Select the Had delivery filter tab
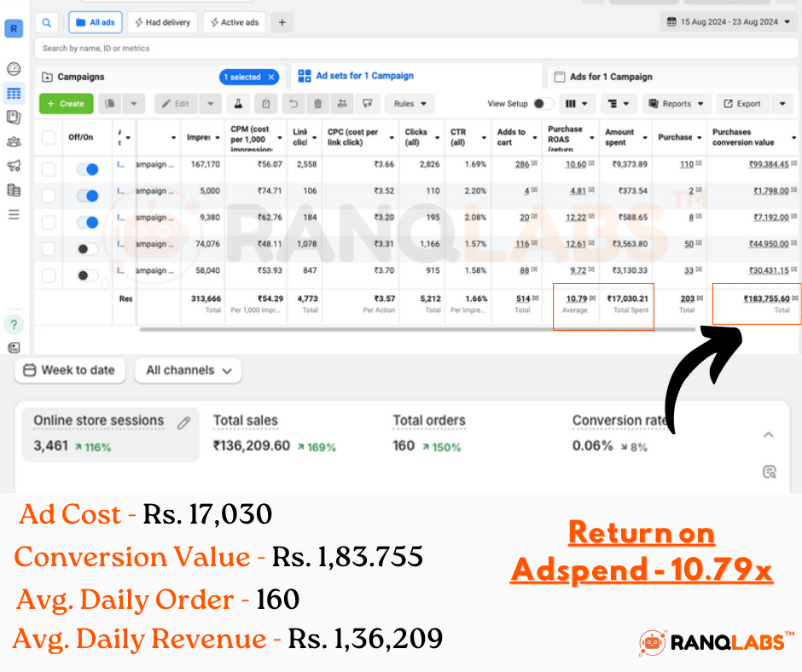 coord(162,22)
